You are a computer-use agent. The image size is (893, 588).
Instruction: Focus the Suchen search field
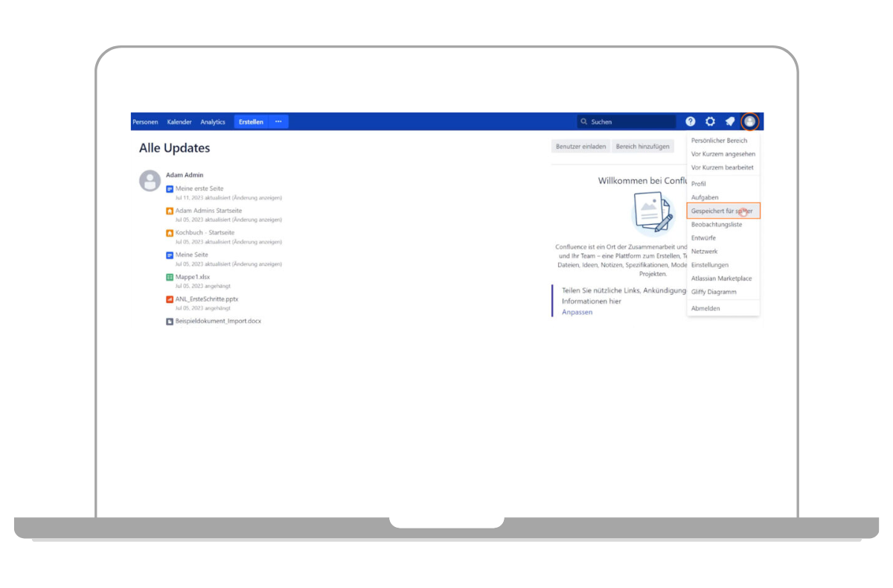[x=629, y=122]
